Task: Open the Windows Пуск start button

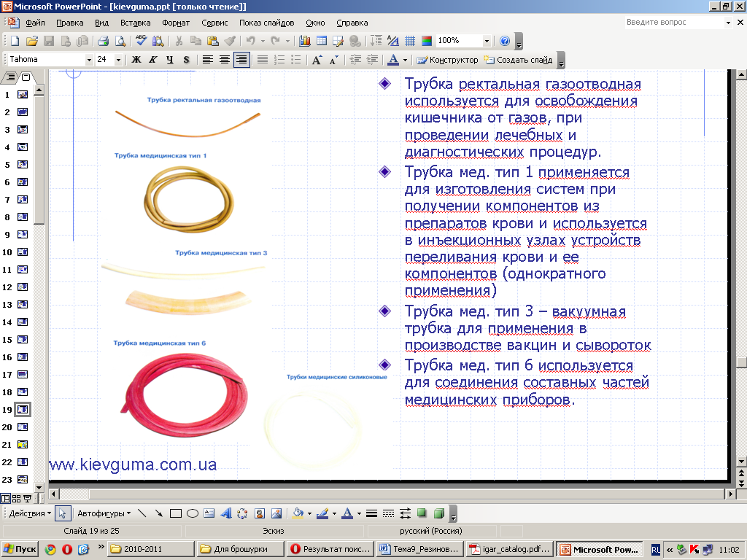Action: (20, 549)
